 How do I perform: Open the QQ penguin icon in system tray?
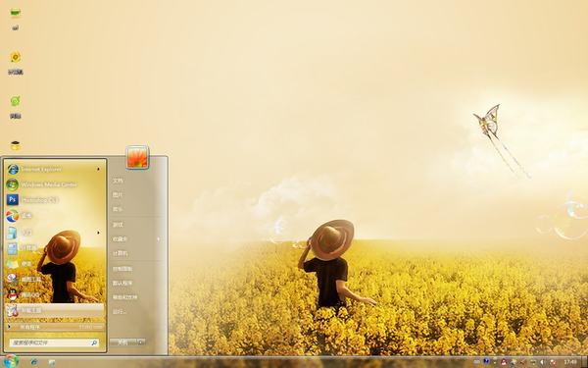(504, 362)
